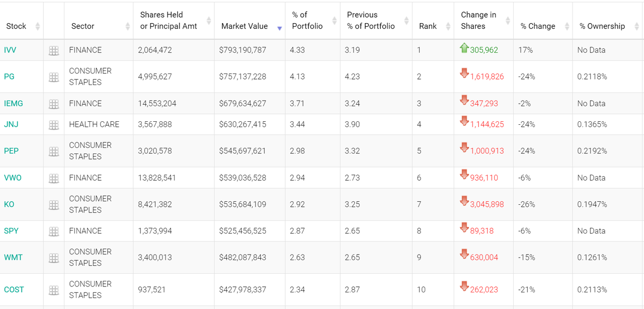Open the grid icon in the IEMG row

(x=54, y=104)
